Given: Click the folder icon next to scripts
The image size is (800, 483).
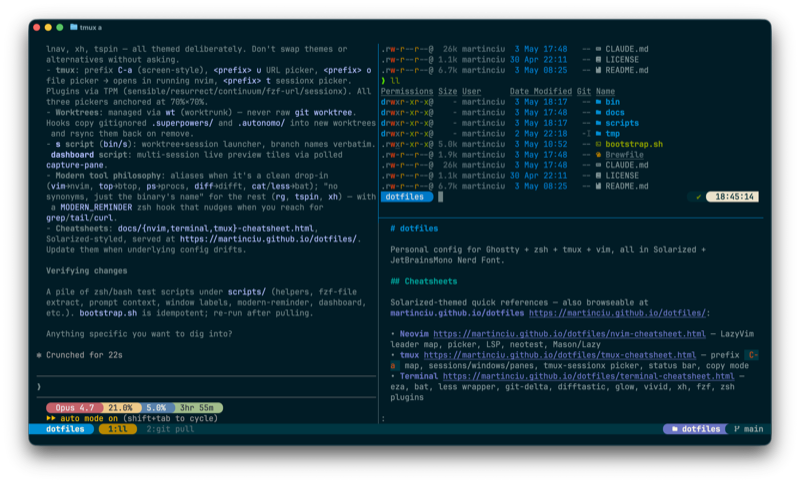Looking at the screenshot, I should 598,123.
